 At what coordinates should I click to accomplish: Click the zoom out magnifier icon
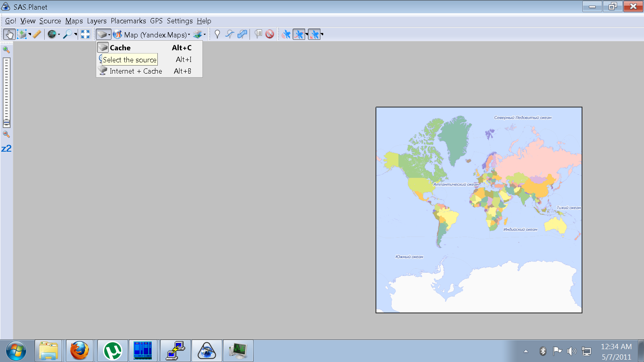(6, 134)
